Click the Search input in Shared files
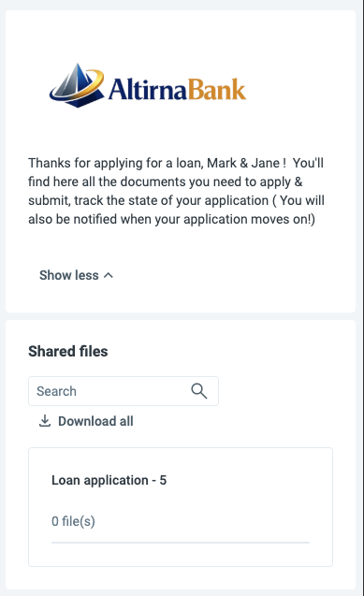The height and width of the screenshot is (596, 364). [x=124, y=391]
